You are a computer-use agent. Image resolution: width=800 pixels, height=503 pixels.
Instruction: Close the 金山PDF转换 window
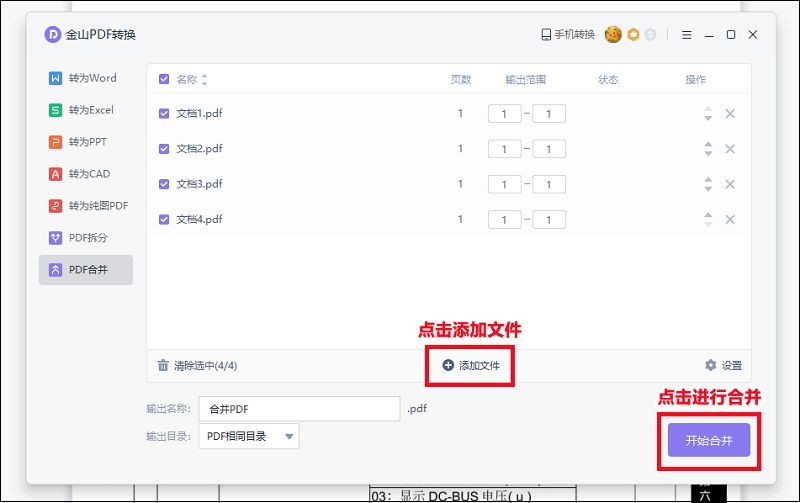pos(753,34)
